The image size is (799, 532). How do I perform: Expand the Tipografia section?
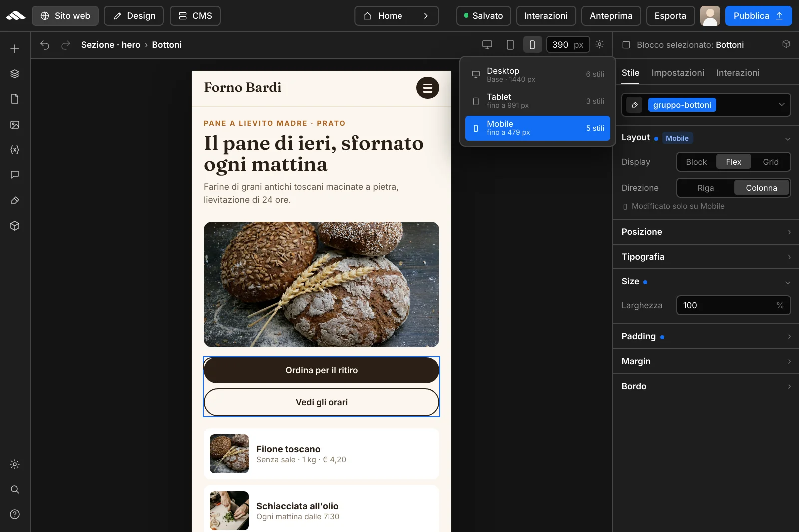(x=706, y=257)
